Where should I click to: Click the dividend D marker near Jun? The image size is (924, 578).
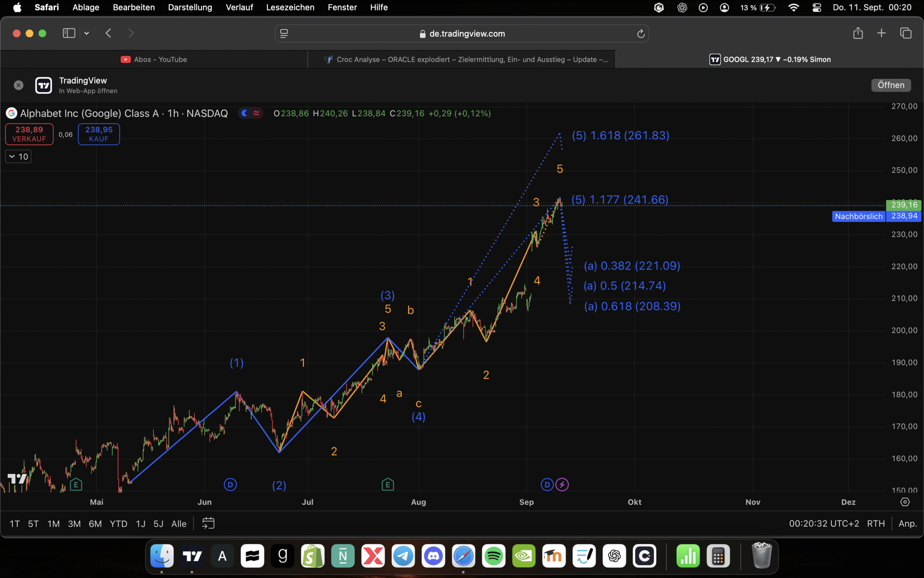(x=230, y=485)
